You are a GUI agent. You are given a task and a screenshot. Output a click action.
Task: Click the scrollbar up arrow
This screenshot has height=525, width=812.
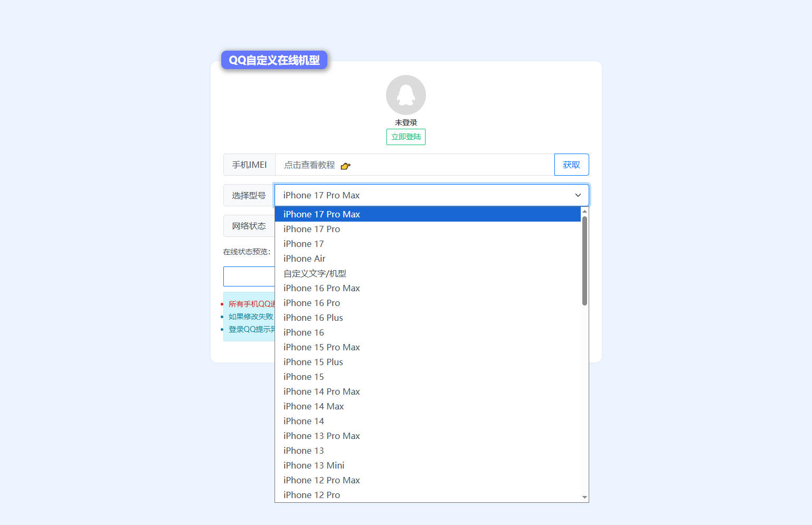(584, 212)
